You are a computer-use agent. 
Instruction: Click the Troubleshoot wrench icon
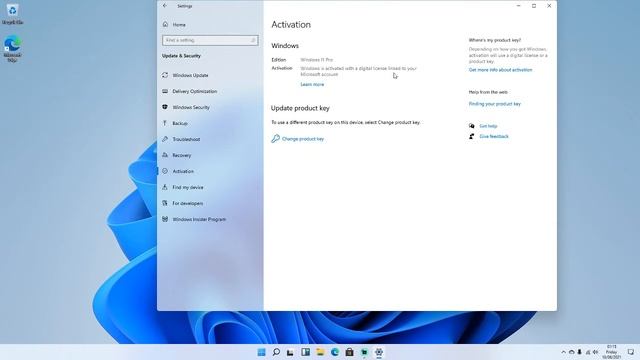[x=165, y=139]
